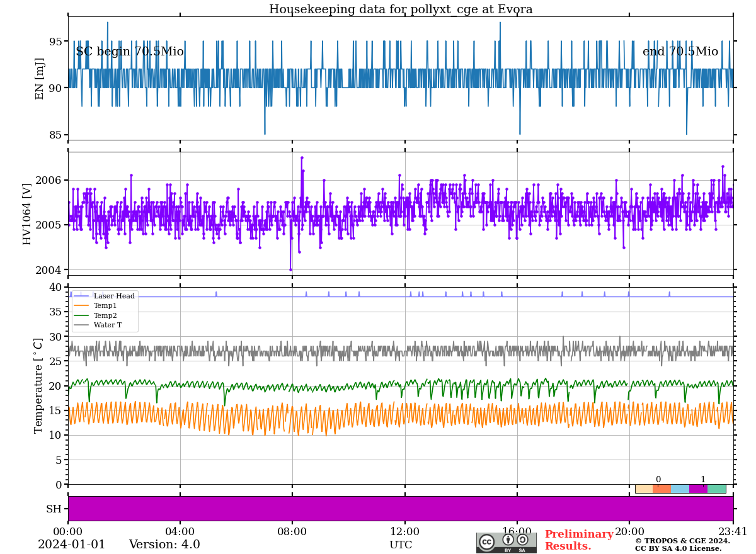756x554 pixels.
Task: Pick the magenta colorbar swatch
Action: [x=698, y=489]
